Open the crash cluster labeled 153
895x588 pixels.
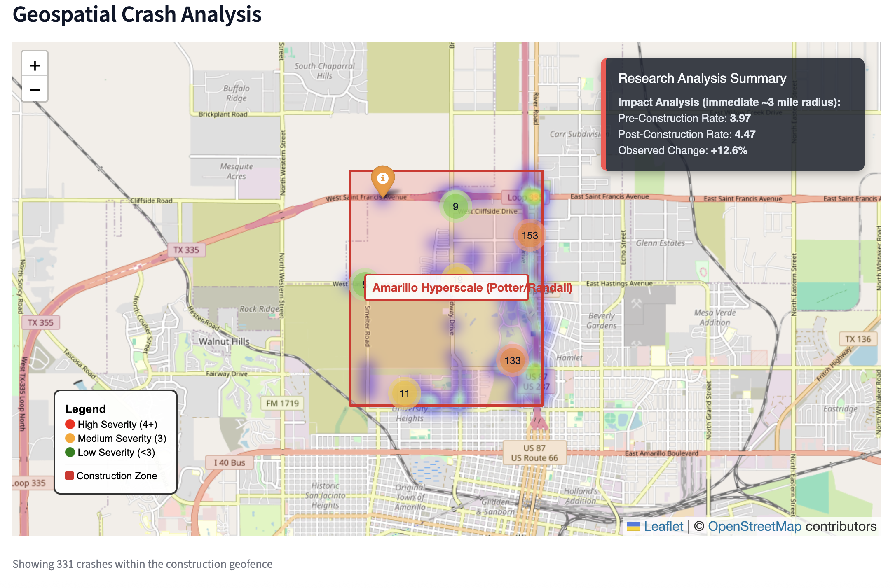(x=530, y=235)
